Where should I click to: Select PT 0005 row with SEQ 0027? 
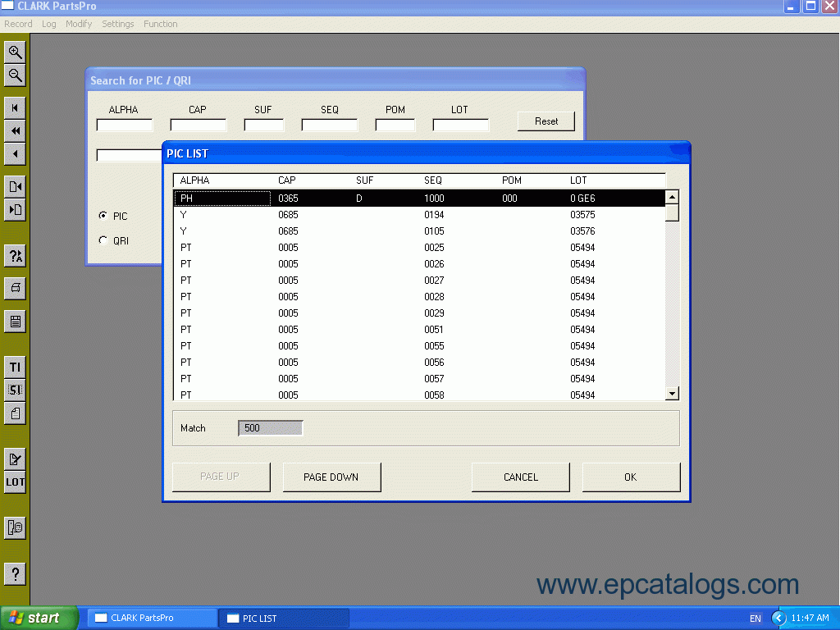click(419, 281)
